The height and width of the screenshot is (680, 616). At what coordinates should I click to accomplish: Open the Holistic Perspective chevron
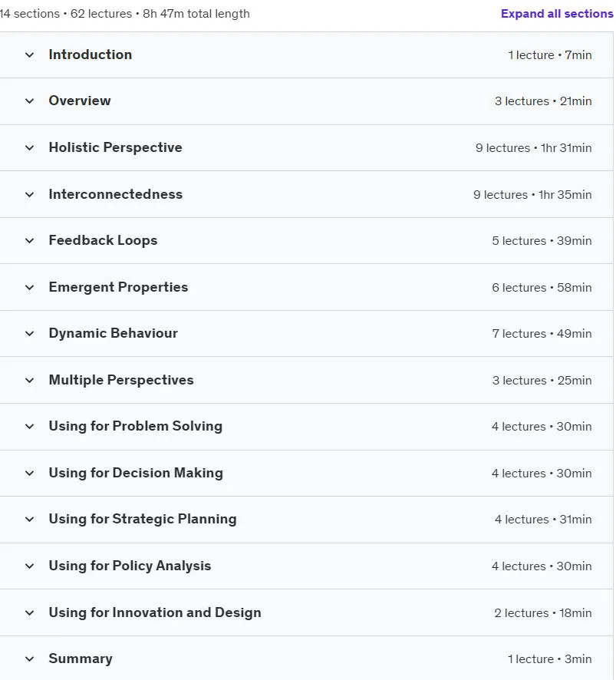(29, 148)
